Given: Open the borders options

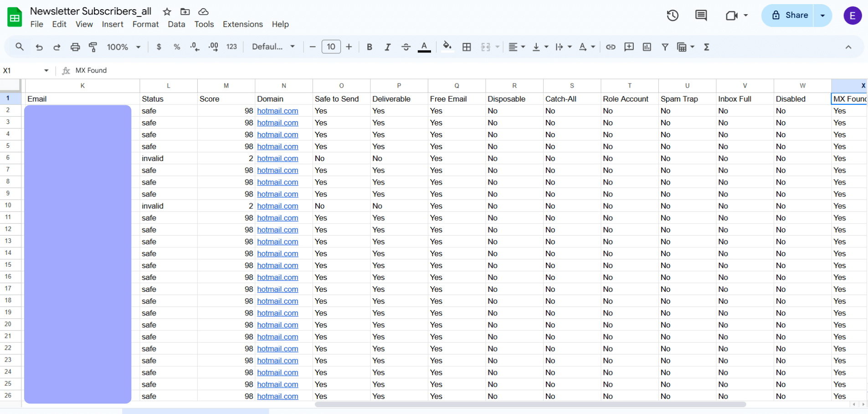Looking at the screenshot, I should [x=467, y=47].
